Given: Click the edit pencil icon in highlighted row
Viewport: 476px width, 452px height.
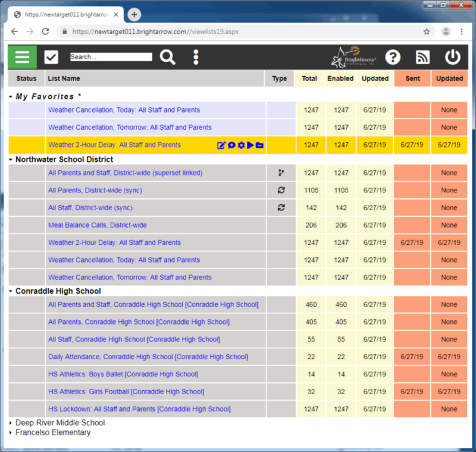Looking at the screenshot, I should coord(221,145).
